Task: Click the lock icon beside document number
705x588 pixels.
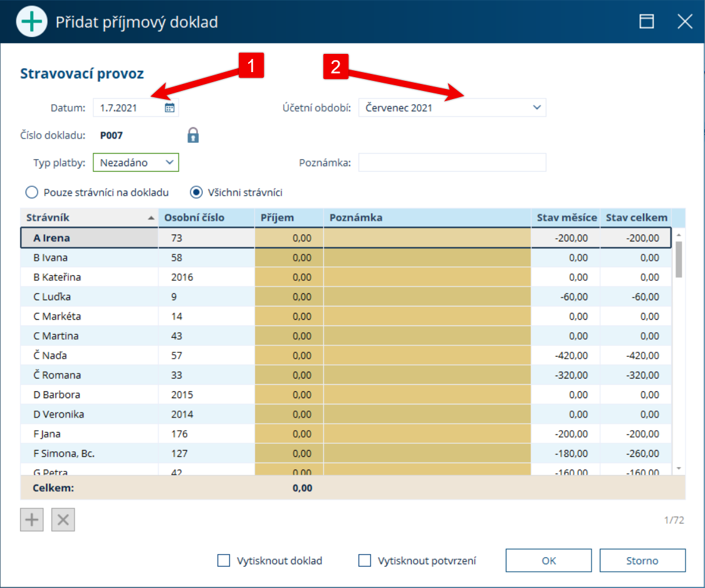Action: click(x=193, y=135)
